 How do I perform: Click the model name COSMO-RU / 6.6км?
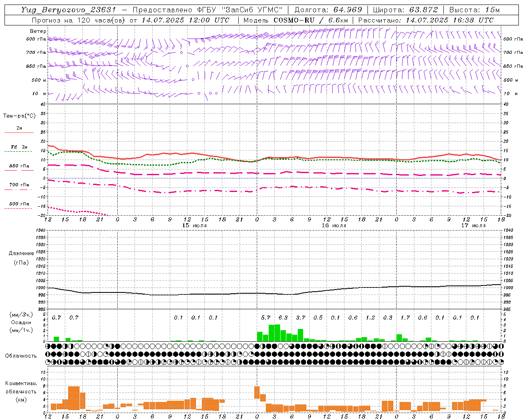(x=310, y=20)
